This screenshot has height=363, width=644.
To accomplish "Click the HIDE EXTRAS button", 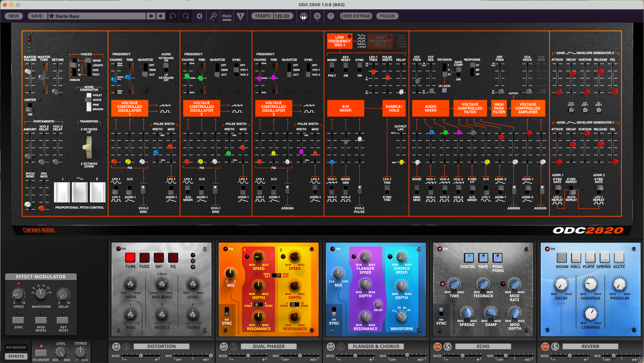I will 356,16.
